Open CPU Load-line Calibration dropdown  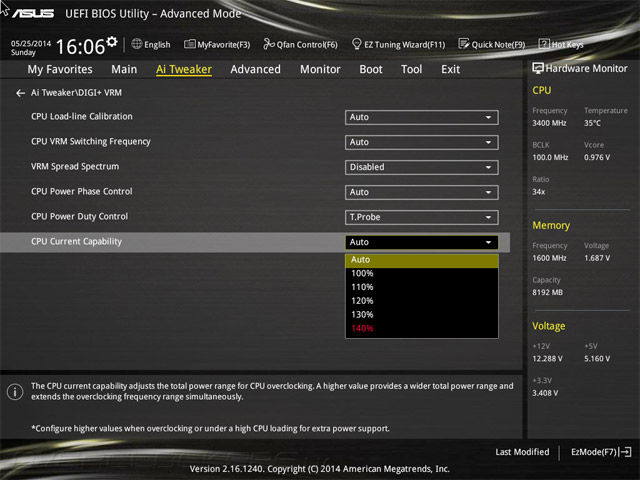pos(421,118)
